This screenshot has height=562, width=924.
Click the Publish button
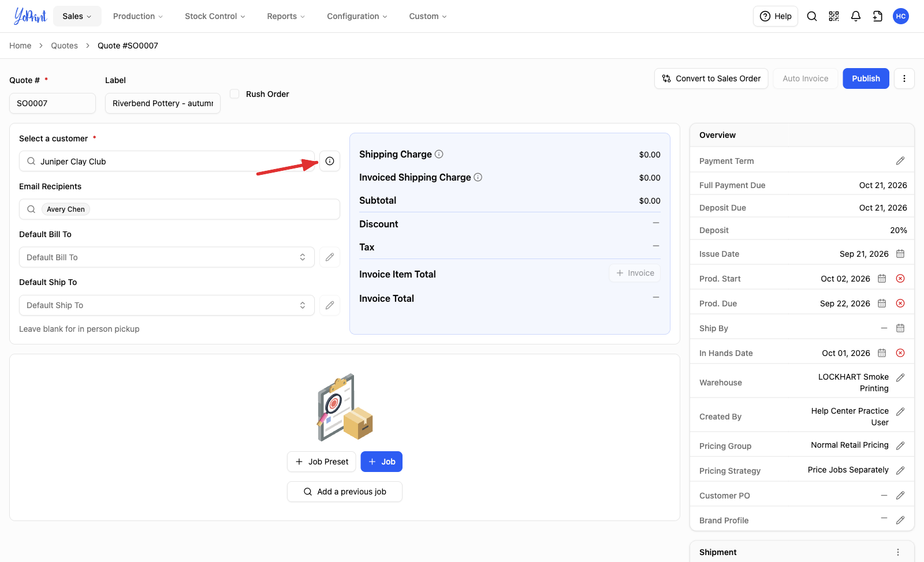pos(866,78)
